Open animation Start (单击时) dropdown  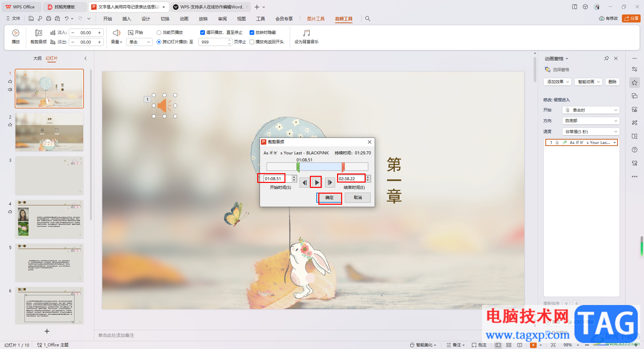(591, 110)
